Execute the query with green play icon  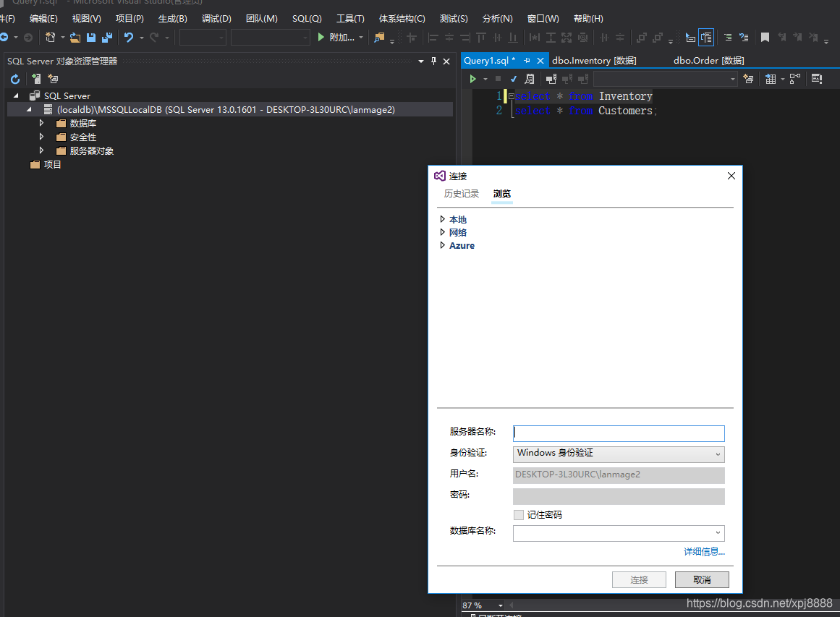tap(472, 80)
